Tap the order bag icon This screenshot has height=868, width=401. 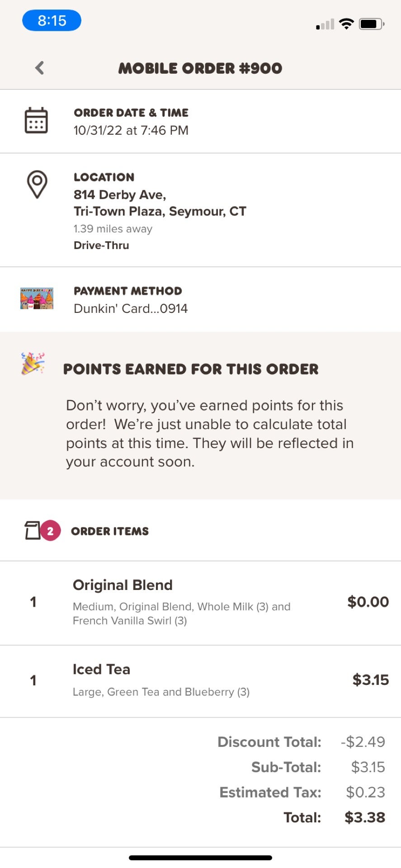point(32,530)
